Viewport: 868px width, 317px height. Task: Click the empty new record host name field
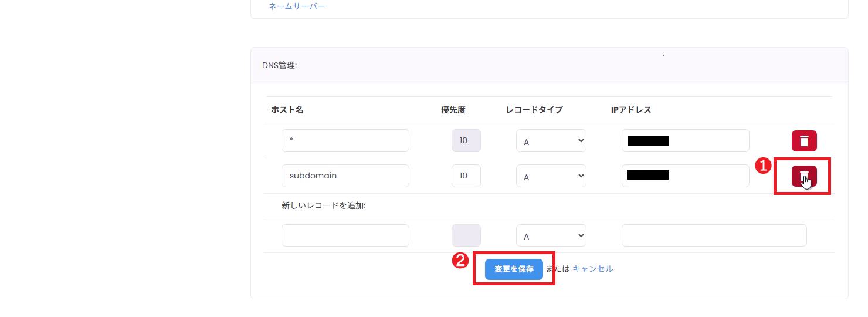tap(345, 235)
